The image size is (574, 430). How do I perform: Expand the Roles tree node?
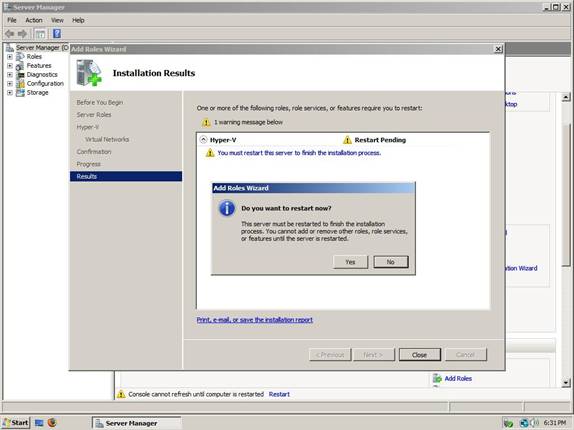10,57
